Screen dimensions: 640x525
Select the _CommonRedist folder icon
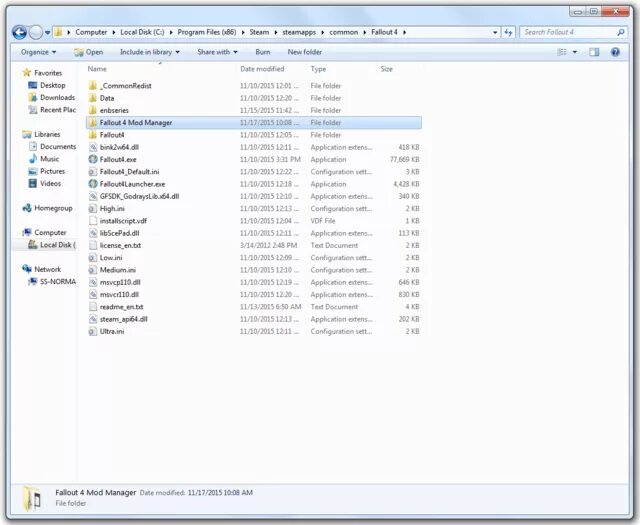(93, 86)
